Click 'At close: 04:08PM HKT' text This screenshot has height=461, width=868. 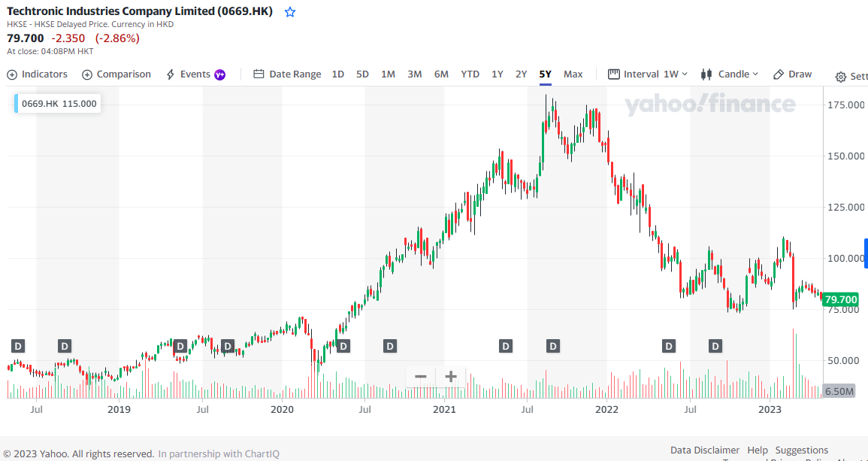50,51
